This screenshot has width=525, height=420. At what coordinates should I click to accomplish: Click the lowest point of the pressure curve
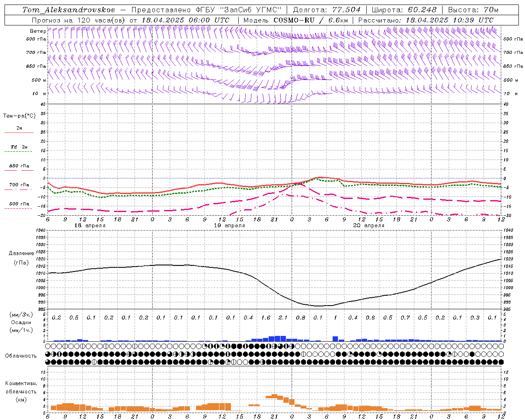point(319,306)
